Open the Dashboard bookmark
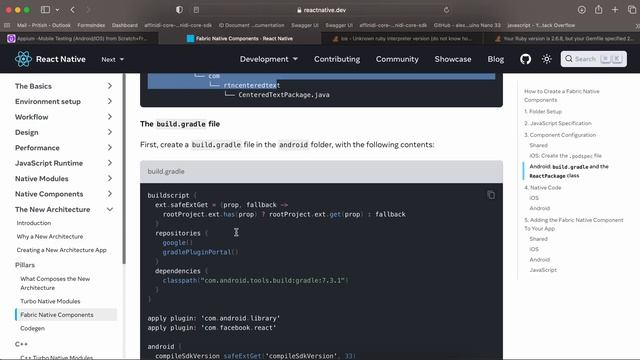This screenshot has height=360, width=640. [x=125, y=25]
